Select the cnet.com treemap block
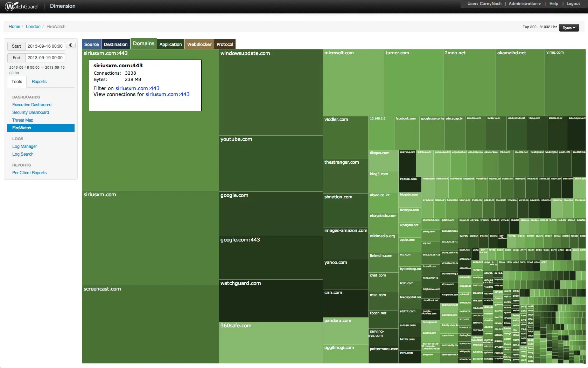Image resolution: width=588 pixels, height=368 pixels. (383, 282)
